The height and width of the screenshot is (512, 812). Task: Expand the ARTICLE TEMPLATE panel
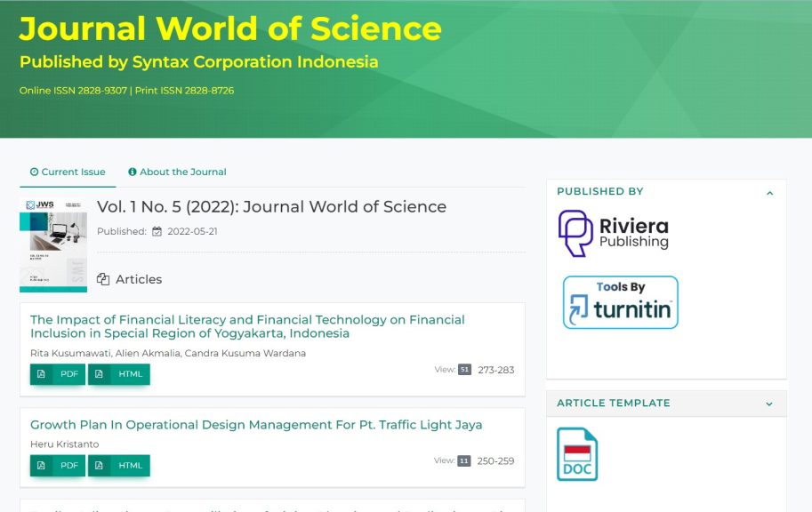click(x=770, y=403)
